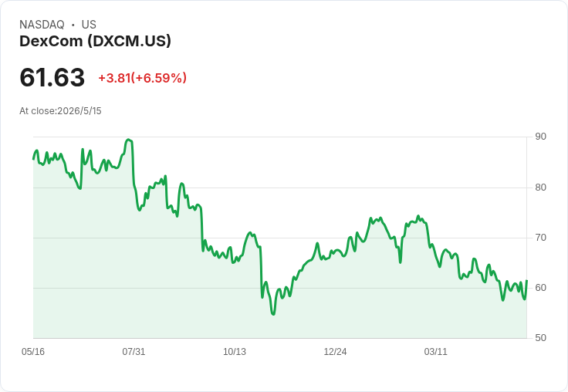568x392 pixels.
Task: Click the 03/11 date on the x-axis
Action: point(436,352)
